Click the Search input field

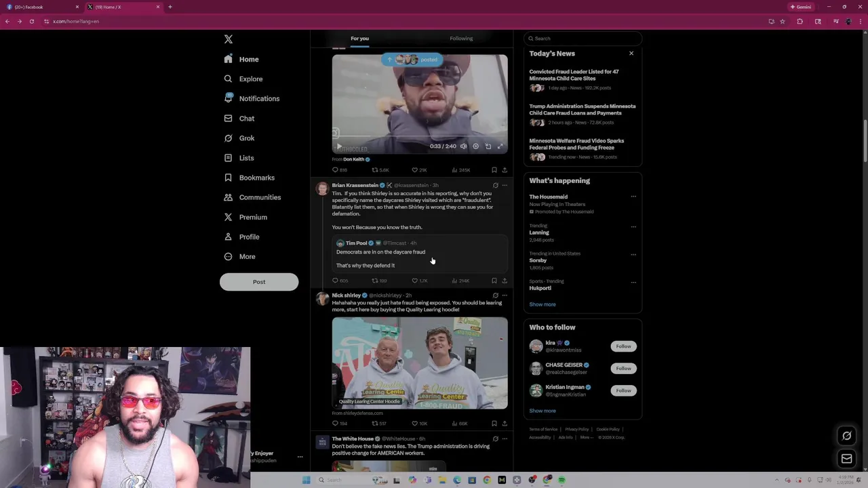tap(583, 39)
